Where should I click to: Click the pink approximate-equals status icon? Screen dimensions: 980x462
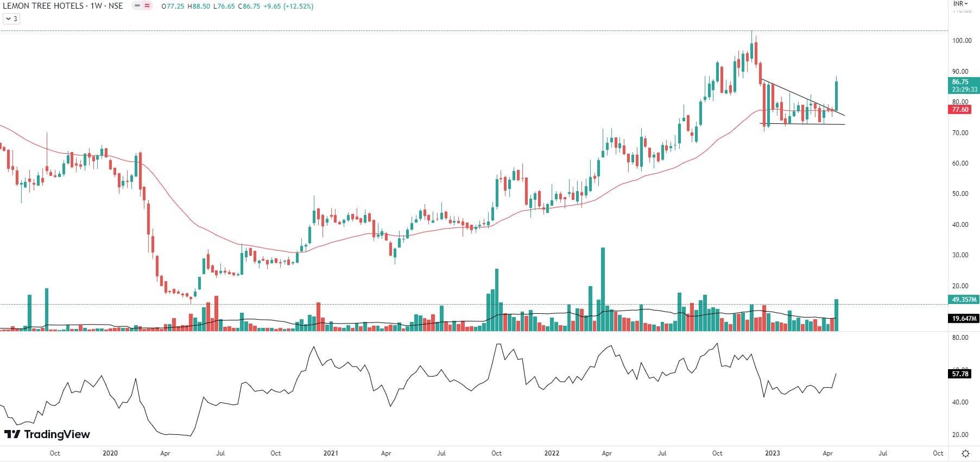147,6
